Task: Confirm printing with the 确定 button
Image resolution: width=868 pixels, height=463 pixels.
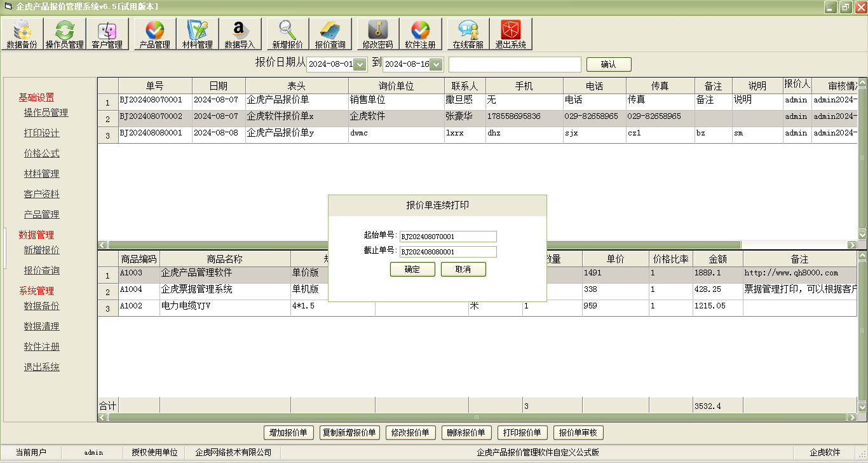Action: coord(412,269)
